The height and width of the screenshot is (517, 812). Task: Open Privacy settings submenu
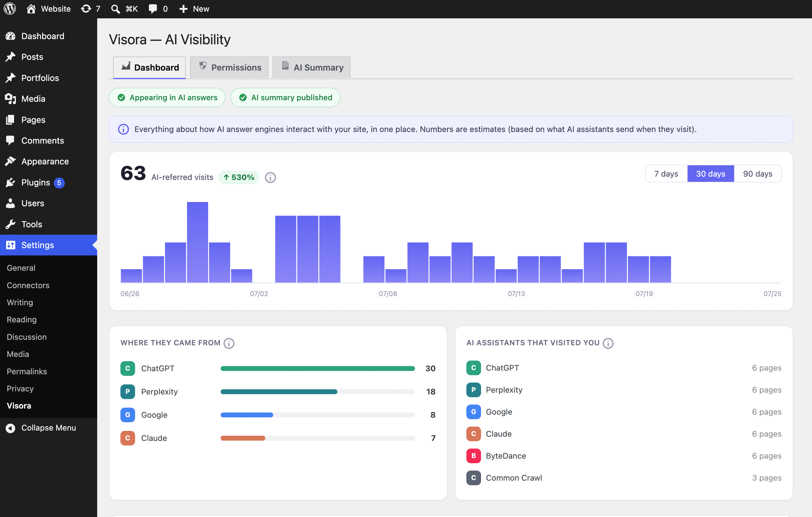20,388
